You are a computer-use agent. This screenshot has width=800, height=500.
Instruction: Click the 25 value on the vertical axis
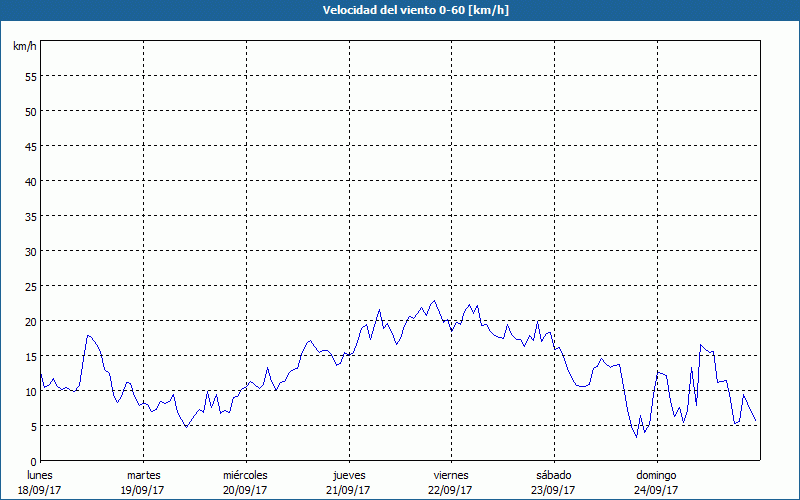(30, 286)
